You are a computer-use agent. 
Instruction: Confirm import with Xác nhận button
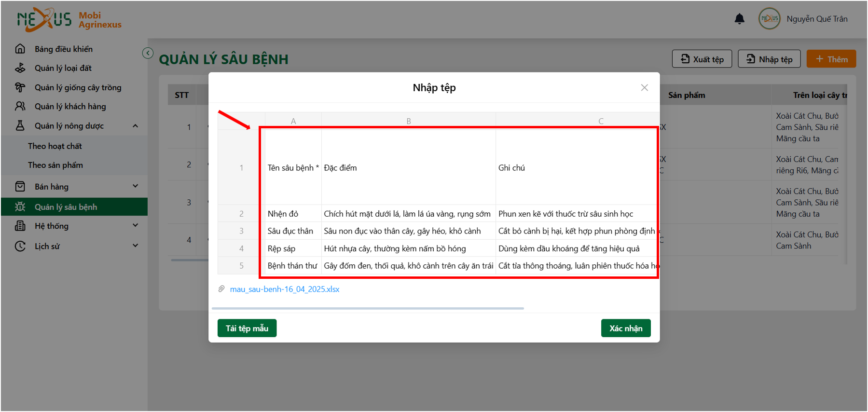coord(626,328)
